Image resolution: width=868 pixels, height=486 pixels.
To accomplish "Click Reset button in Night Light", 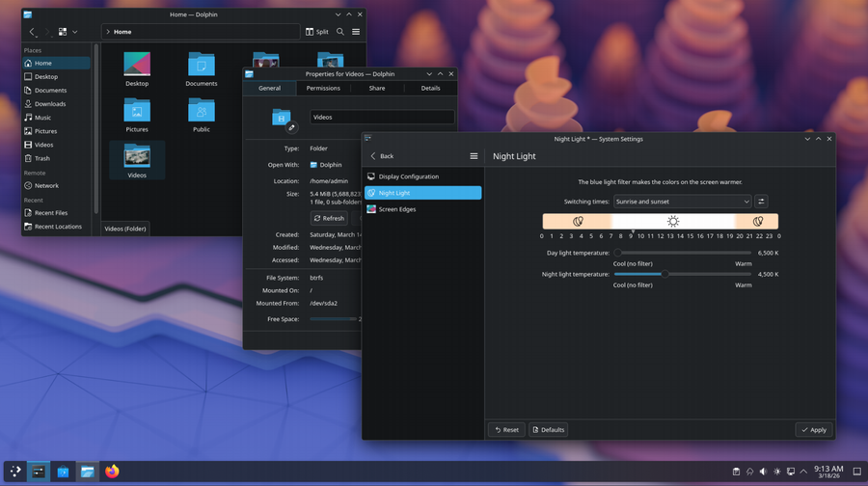I will point(507,429).
